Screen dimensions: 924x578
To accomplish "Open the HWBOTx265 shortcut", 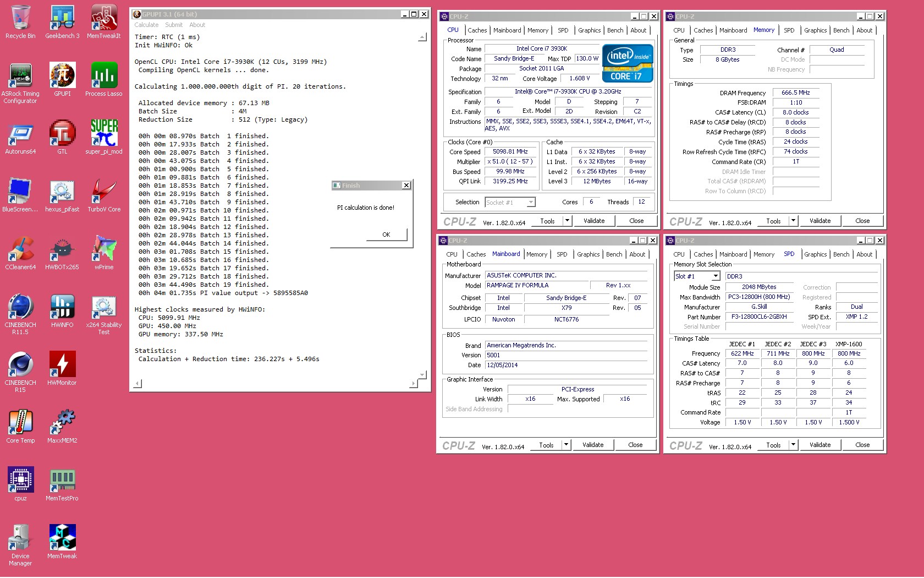I will click(x=62, y=253).
